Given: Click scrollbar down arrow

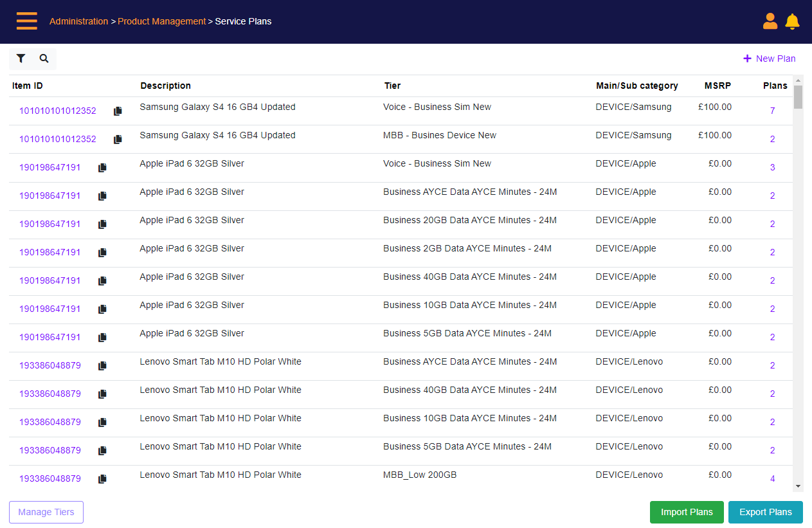Looking at the screenshot, I should pyautogui.click(x=798, y=486).
